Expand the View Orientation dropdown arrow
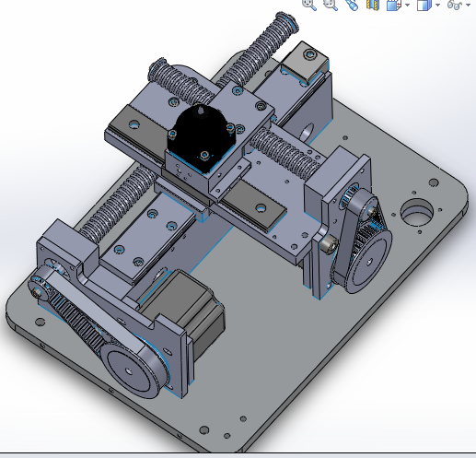This screenshot has height=458, width=476. click(407, 5)
